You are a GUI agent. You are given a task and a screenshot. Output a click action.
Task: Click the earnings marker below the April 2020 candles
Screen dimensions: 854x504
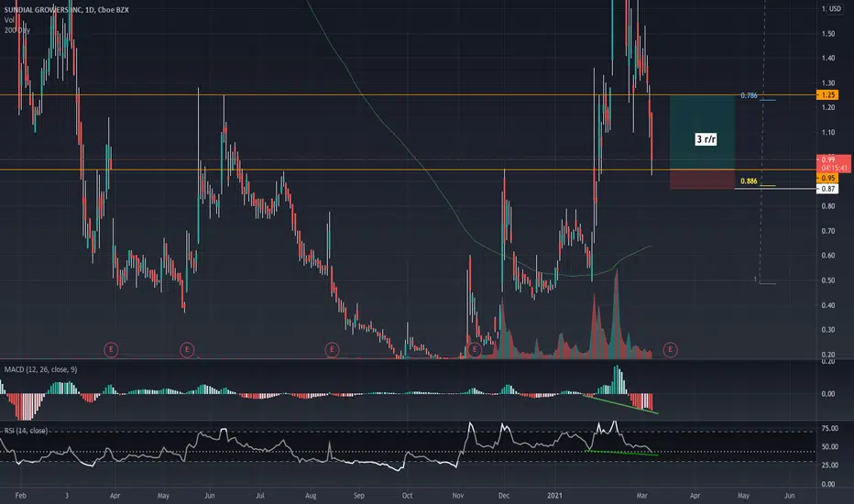point(111,349)
